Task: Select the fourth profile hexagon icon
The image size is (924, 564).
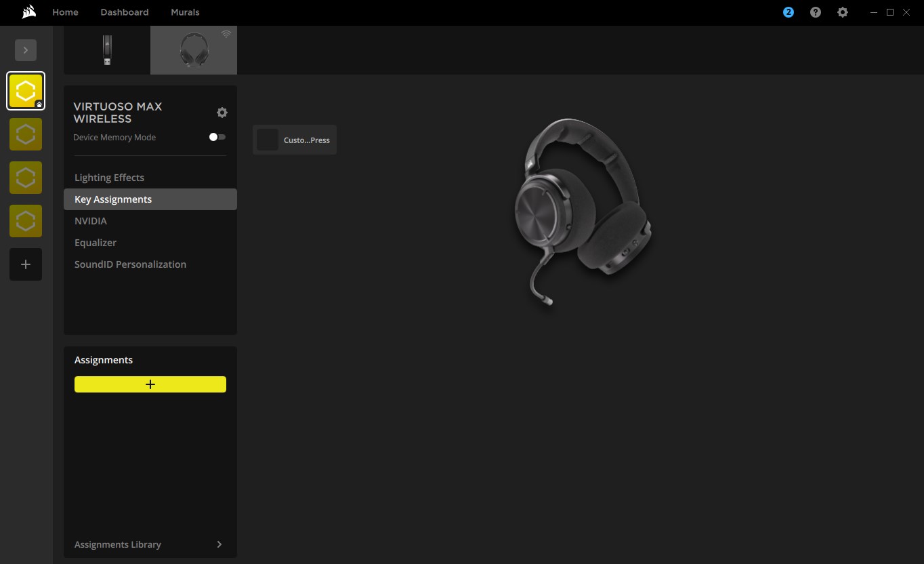Action: pos(26,221)
